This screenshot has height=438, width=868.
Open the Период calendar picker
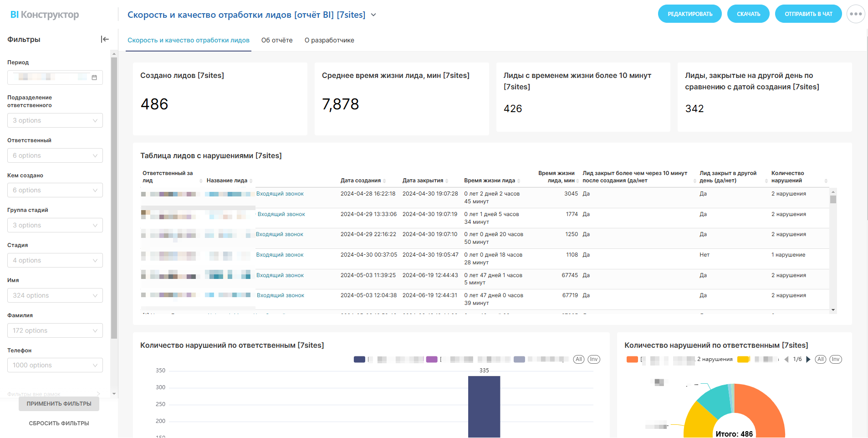pos(94,77)
